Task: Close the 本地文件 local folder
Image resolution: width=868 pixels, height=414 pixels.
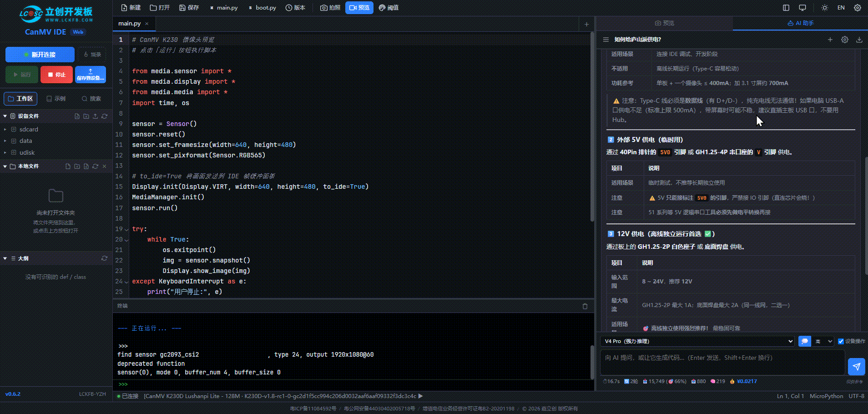Action: [105, 167]
